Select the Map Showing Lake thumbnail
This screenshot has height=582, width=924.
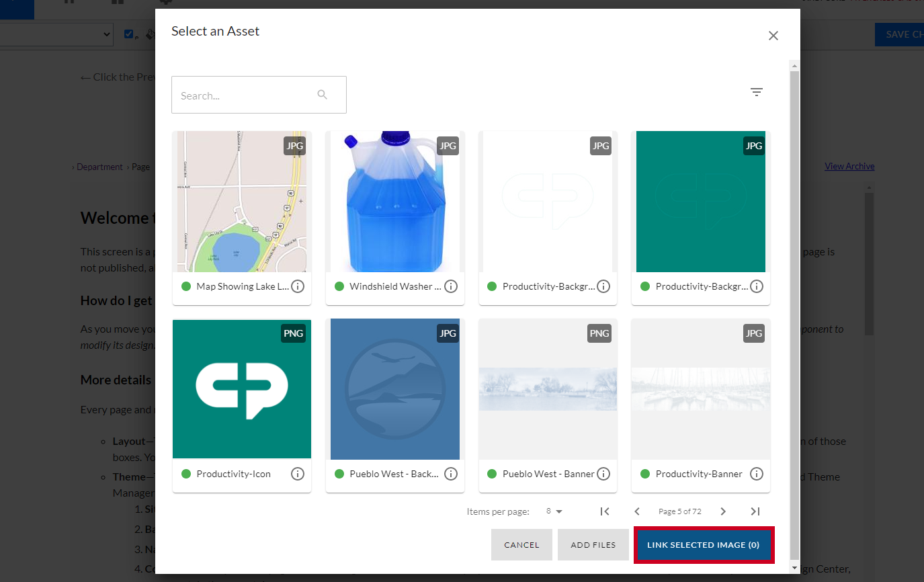click(242, 202)
